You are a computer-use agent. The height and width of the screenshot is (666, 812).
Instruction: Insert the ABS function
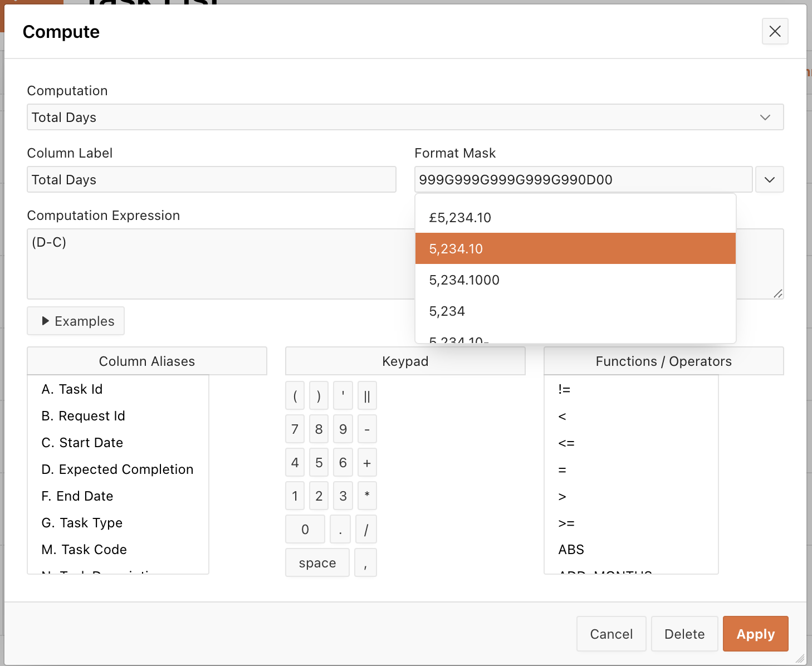coord(571,550)
